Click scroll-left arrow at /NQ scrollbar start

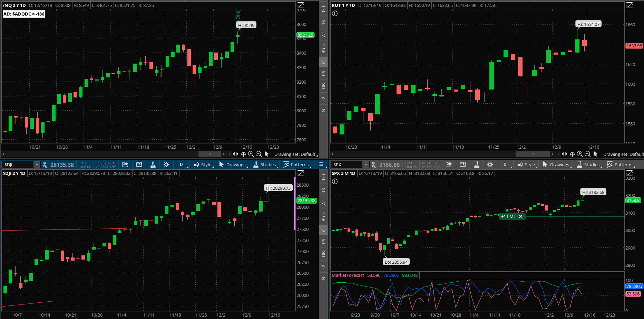coord(3,154)
